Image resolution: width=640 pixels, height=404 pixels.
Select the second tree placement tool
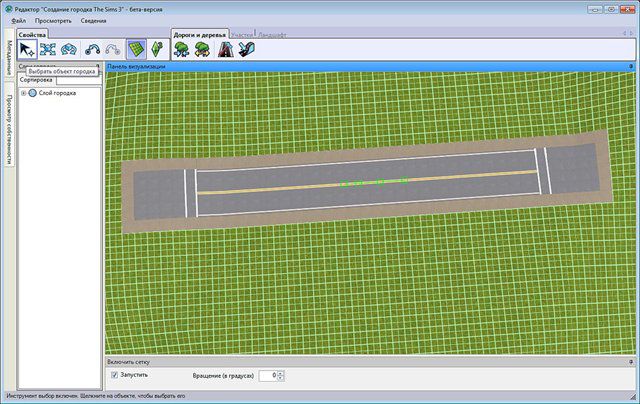tap(201, 49)
